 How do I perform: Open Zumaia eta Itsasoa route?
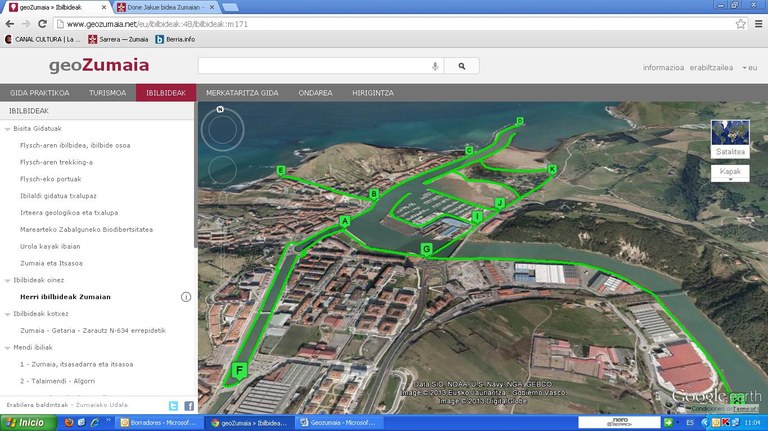[51, 263]
